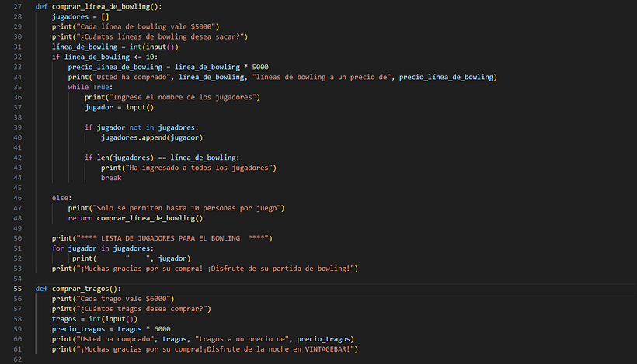637x364 pixels.
Task: Click the 'break' keyword
Action: [x=111, y=178]
